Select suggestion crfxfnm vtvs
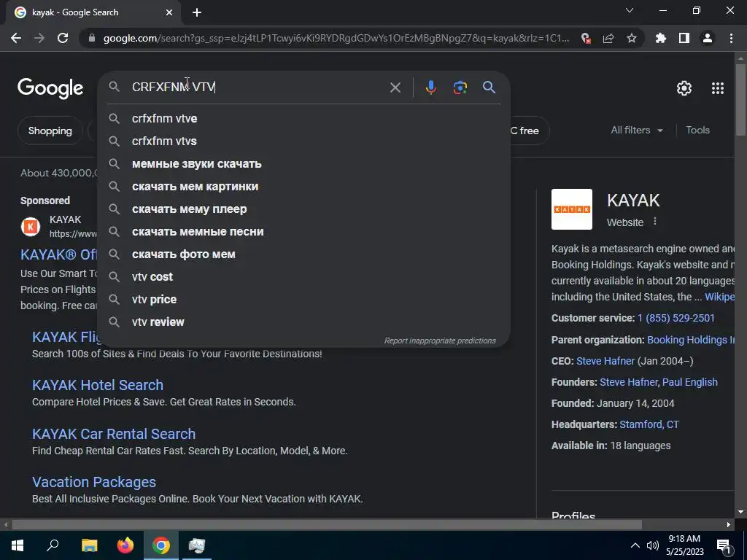 click(x=304, y=141)
